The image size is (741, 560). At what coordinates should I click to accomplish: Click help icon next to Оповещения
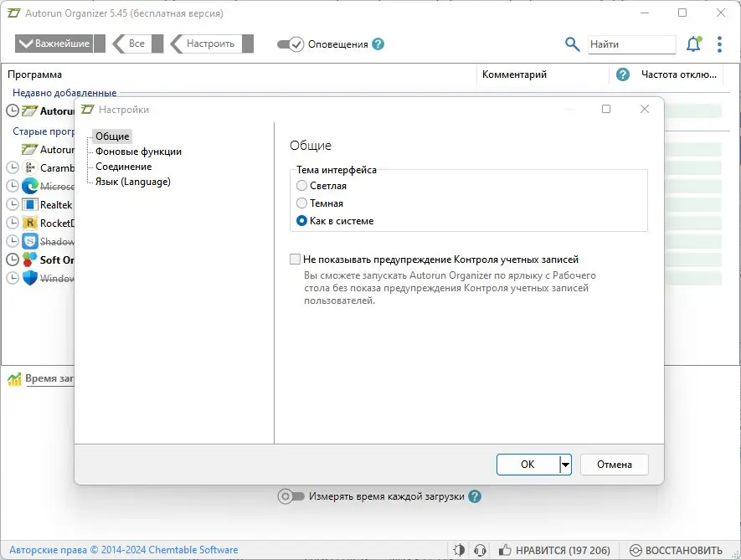[378, 44]
